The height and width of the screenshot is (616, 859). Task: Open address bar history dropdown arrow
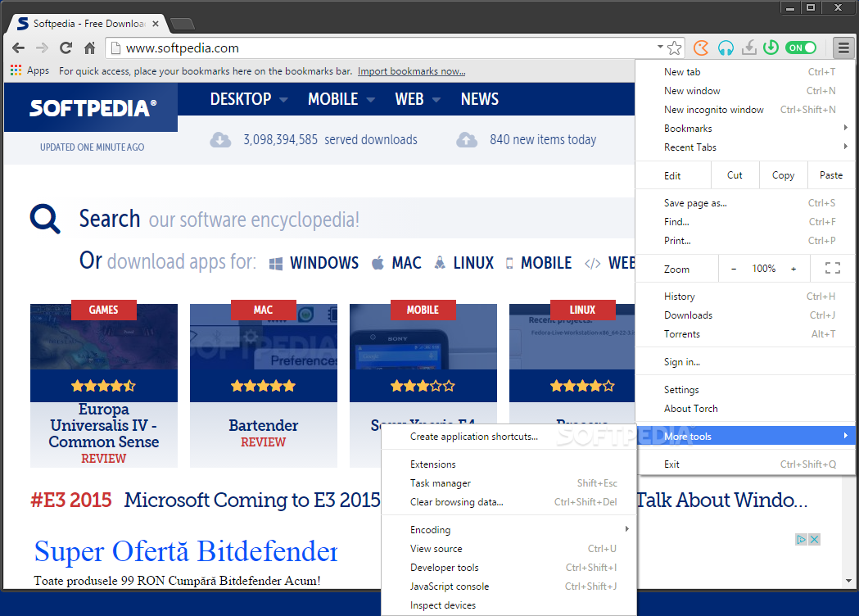(660, 48)
